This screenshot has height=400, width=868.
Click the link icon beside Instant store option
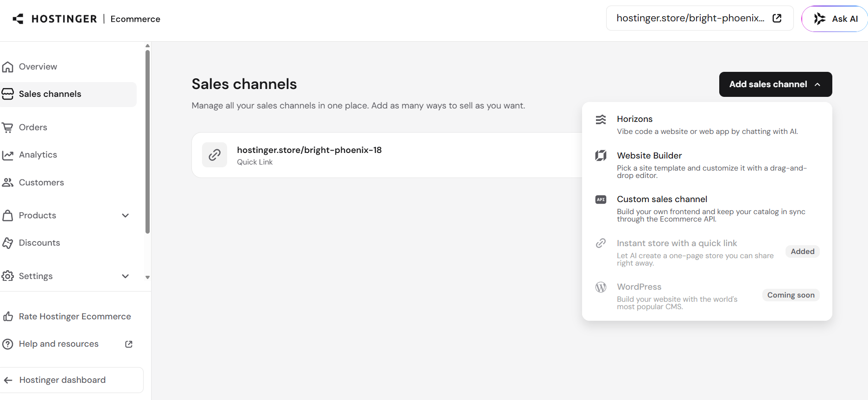point(601,243)
